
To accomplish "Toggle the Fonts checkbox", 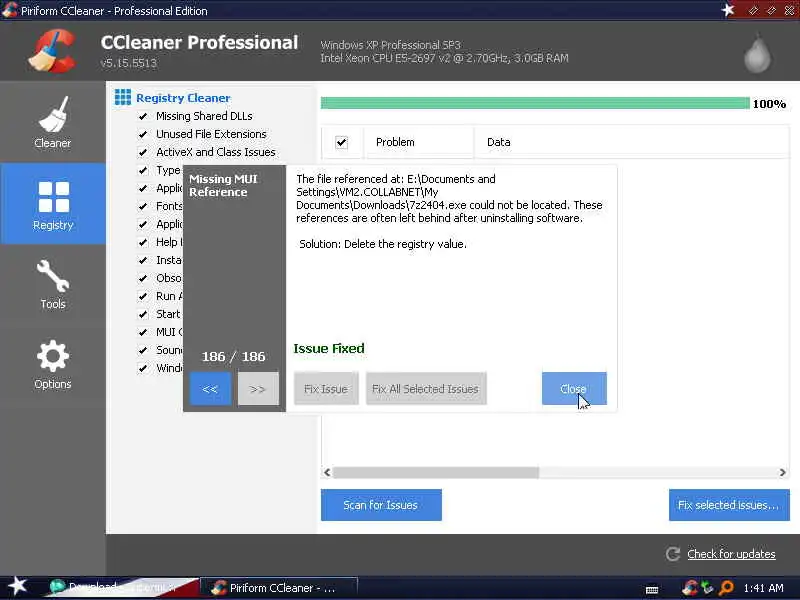I will click(x=143, y=206).
